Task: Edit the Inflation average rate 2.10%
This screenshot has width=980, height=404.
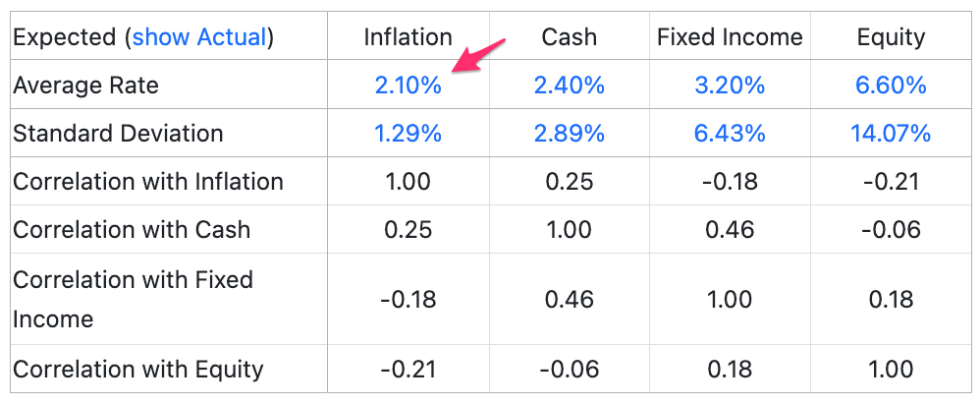Action: pos(408,86)
